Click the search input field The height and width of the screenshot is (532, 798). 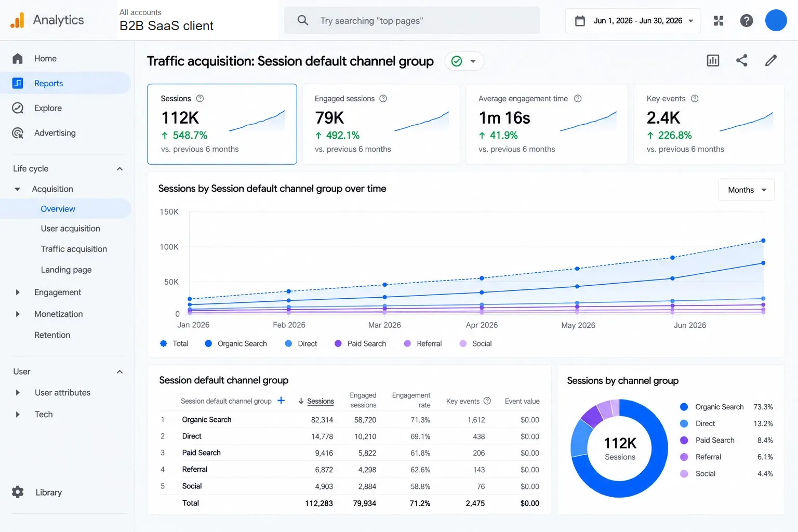coord(412,21)
